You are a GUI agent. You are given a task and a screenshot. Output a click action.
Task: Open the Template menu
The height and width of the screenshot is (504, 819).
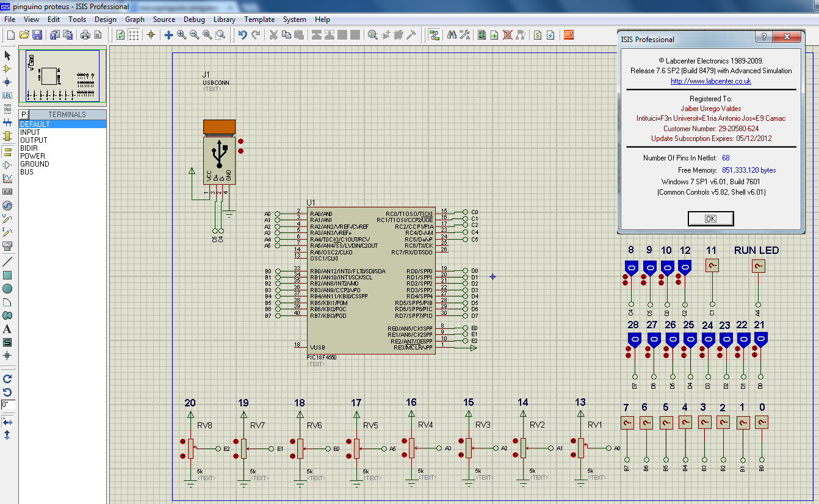coord(259,20)
